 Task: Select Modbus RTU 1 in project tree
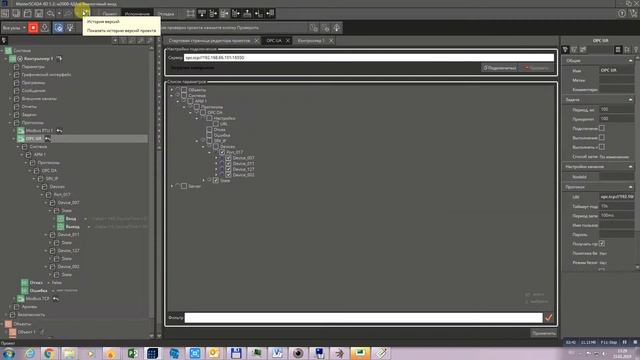39,131
